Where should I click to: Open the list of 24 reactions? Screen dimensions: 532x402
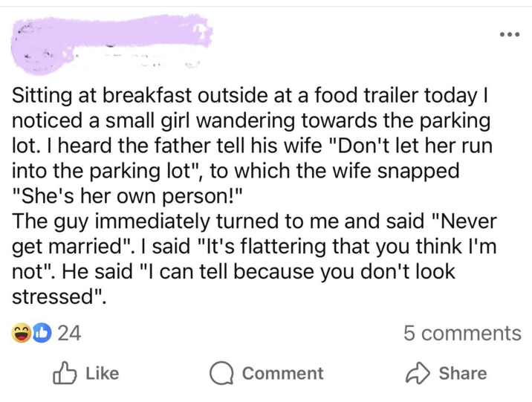tap(69, 334)
